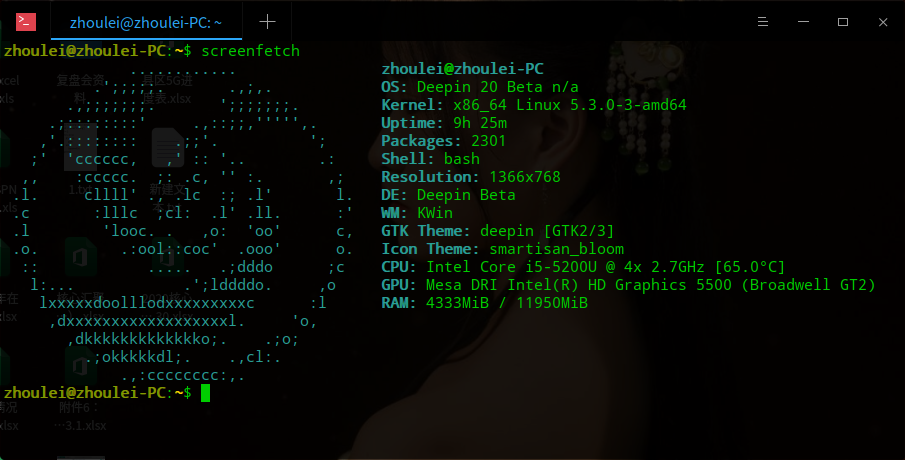Click the Packages: 2301 line

pyautogui.click(x=443, y=141)
